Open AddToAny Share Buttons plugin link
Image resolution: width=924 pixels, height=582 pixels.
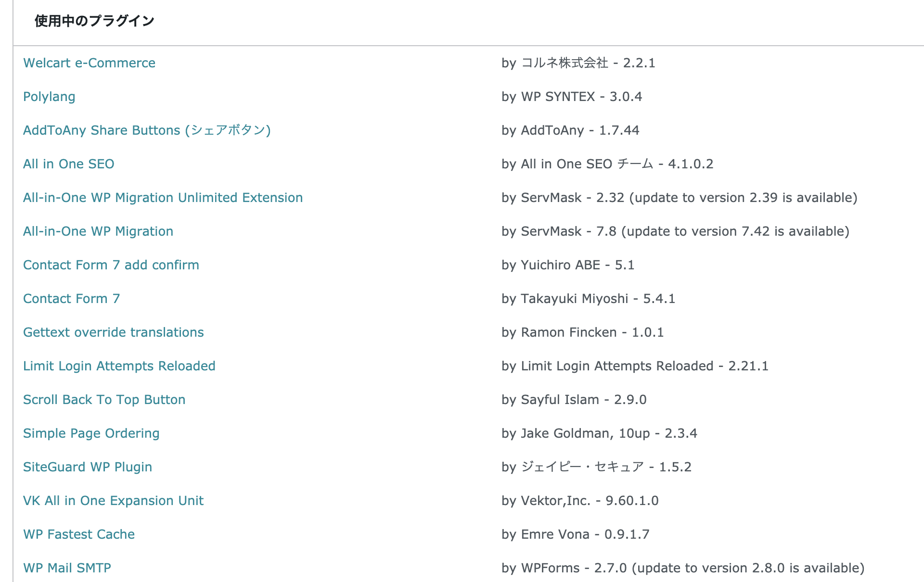tap(147, 130)
